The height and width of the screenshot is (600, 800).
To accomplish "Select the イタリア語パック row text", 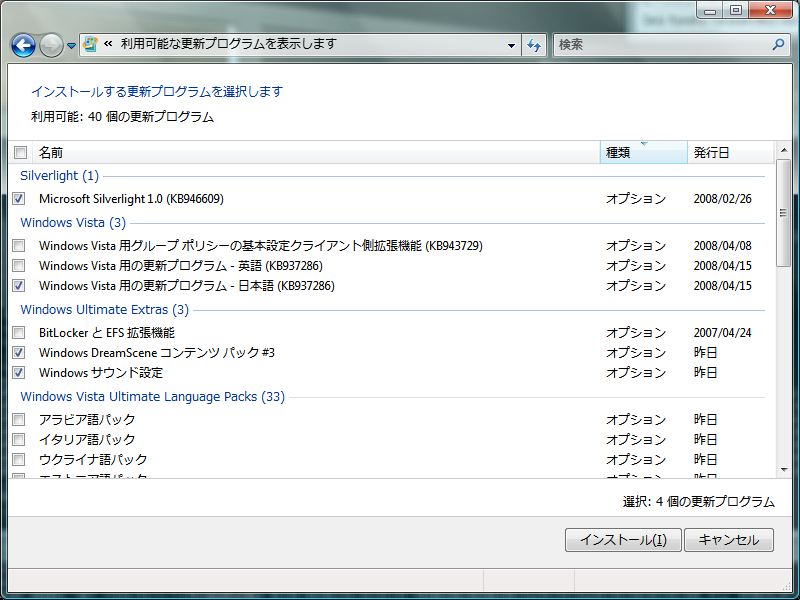I will 87,439.
